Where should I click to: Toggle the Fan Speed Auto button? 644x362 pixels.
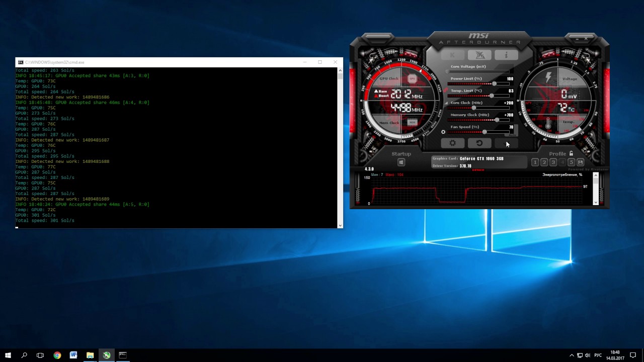click(x=512, y=135)
